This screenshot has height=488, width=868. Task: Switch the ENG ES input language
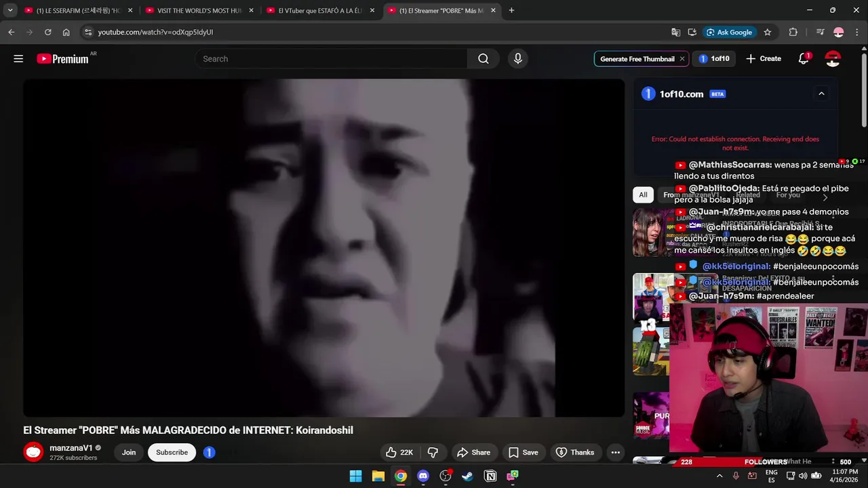point(772,476)
